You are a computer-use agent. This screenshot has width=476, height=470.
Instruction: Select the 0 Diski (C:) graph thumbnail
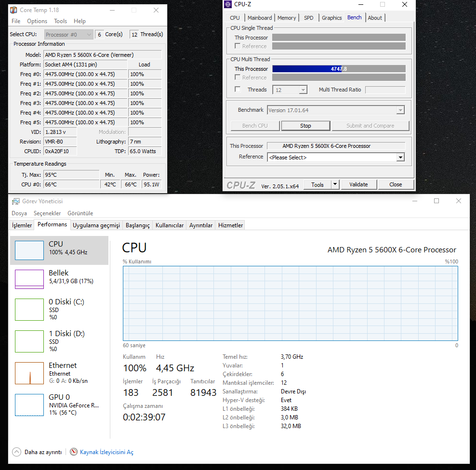(x=29, y=310)
